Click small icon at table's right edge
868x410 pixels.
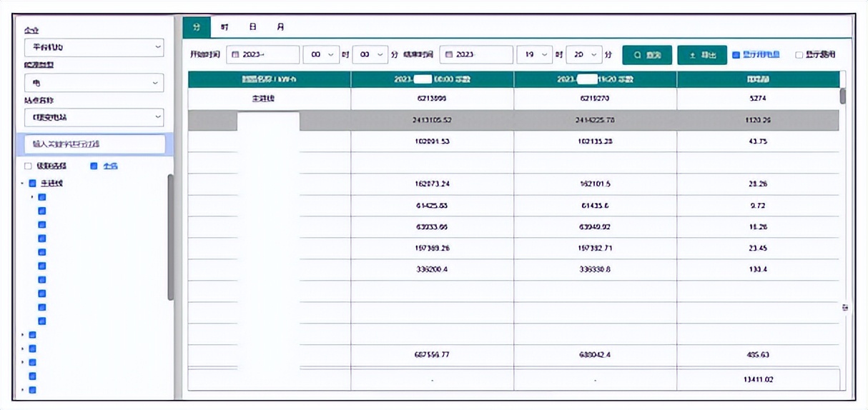[845, 307]
